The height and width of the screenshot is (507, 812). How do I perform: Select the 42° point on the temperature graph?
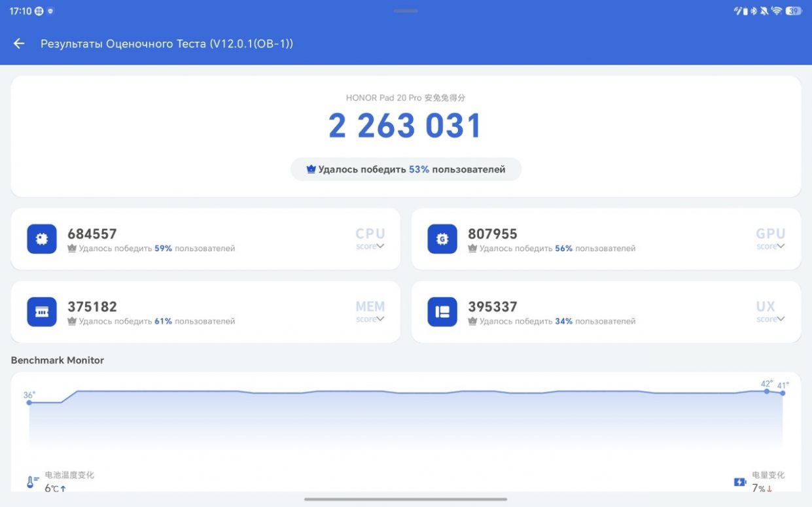767,391
